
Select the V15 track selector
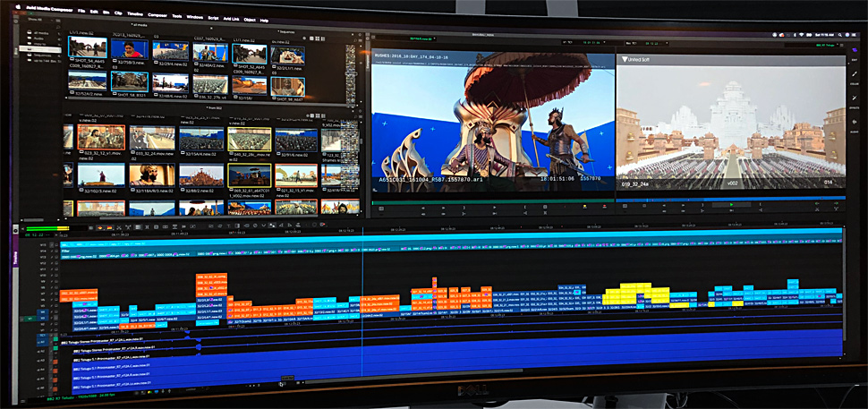click(x=43, y=244)
